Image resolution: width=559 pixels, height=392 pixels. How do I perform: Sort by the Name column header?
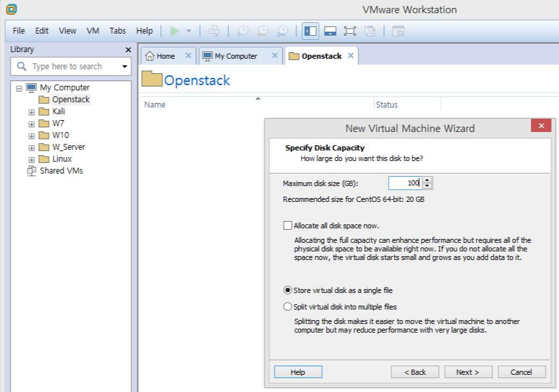[257, 104]
